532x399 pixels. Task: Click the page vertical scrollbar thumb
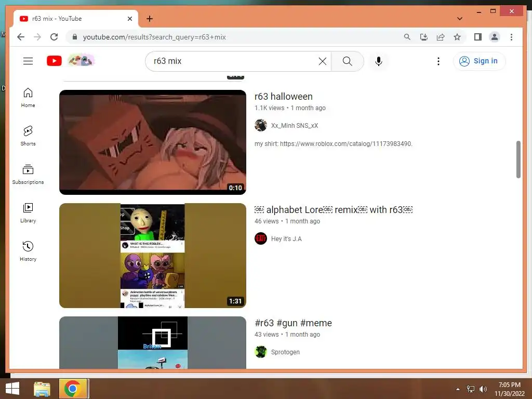coord(518,159)
